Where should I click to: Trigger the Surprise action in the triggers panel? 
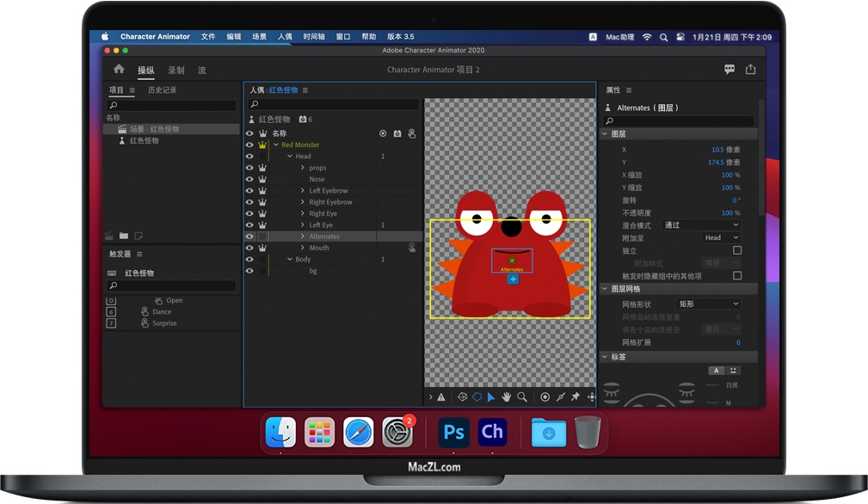167,323
